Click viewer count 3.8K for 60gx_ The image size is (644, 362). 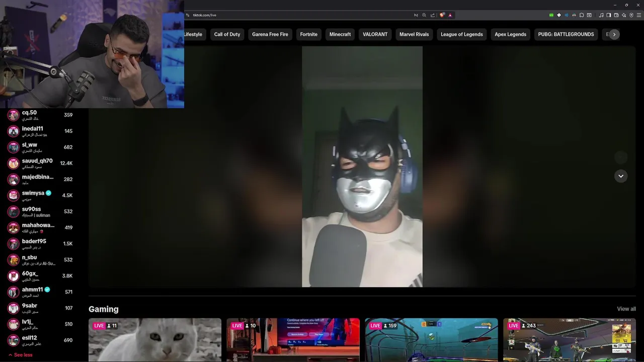click(x=67, y=276)
